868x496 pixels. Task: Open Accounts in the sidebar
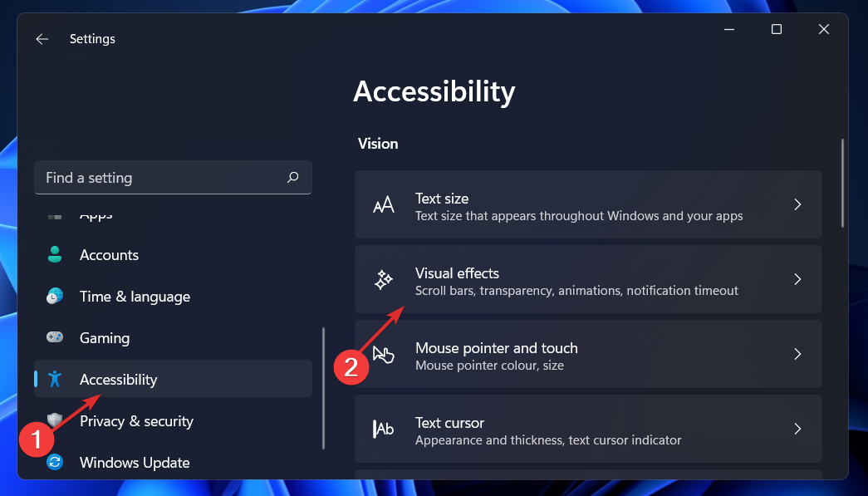(x=174, y=254)
